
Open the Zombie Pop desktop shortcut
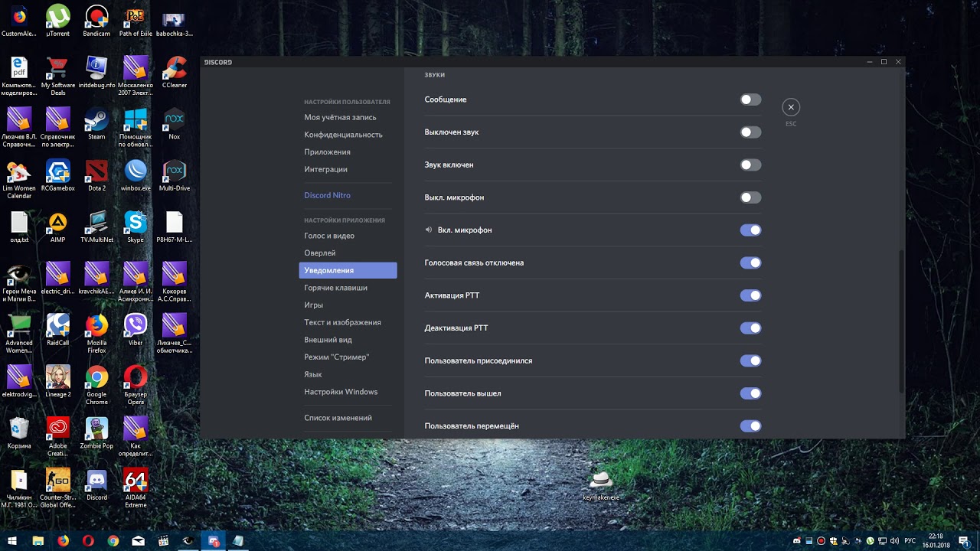coord(96,434)
